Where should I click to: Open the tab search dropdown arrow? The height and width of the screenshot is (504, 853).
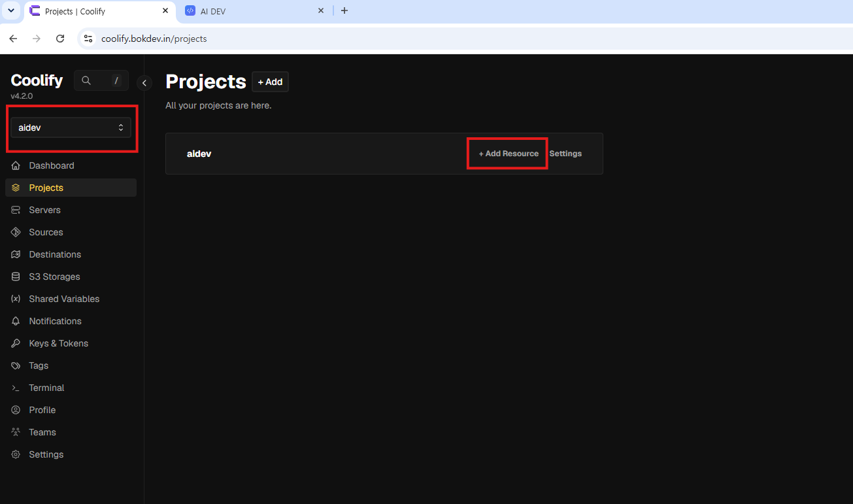pyautogui.click(x=10, y=10)
